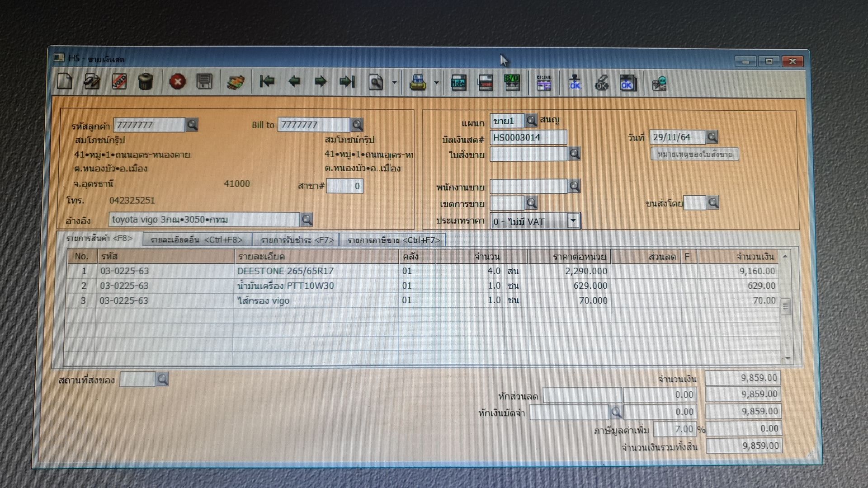Click the trash can delete icon
The image size is (868, 488).
pyautogui.click(x=146, y=82)
